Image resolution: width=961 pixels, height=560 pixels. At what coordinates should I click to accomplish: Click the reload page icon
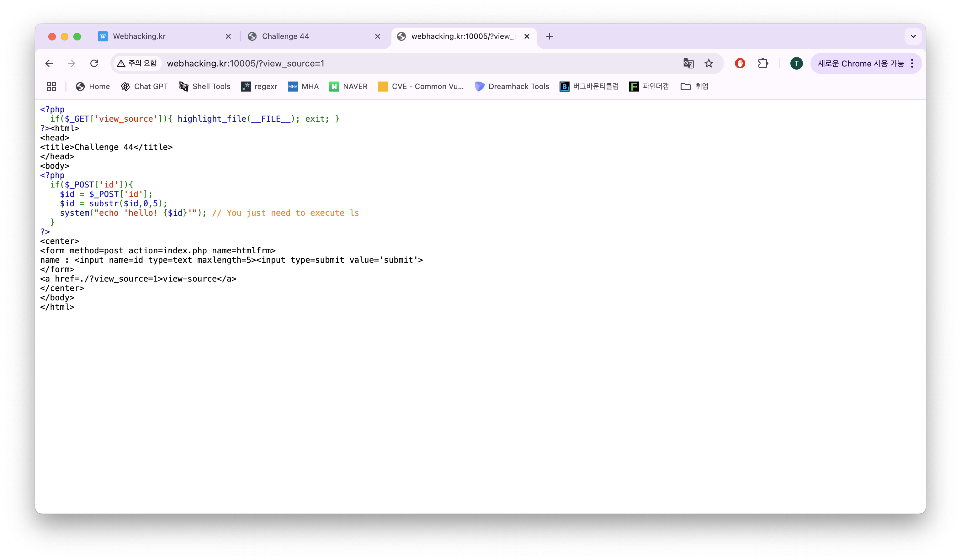[94, 63]
